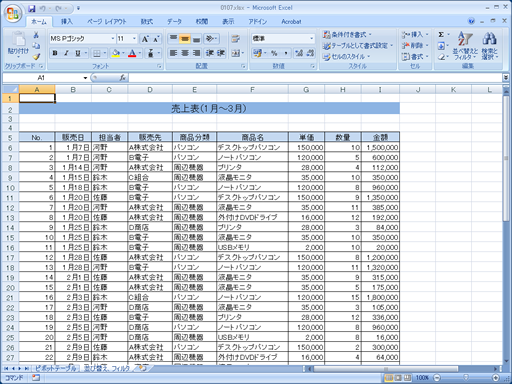Click the Save icon in quick access toolbar
Viewport: 512px width, 384px height.
(32, 8)
